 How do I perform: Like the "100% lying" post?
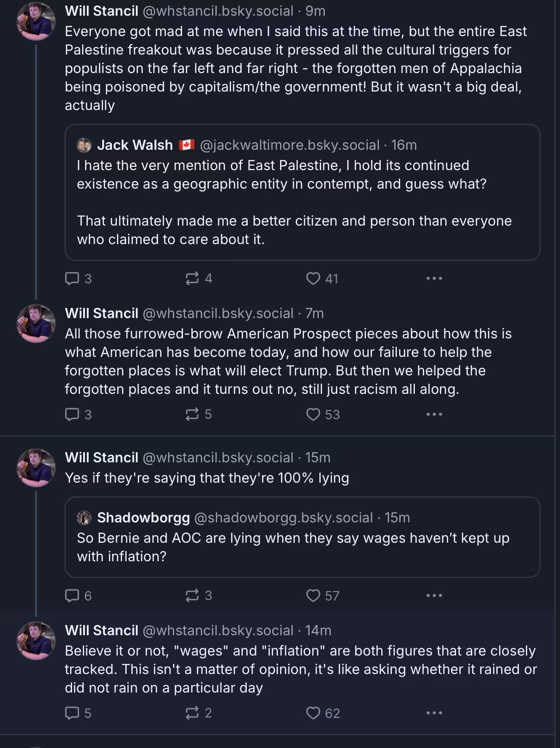tap(313, 595)
